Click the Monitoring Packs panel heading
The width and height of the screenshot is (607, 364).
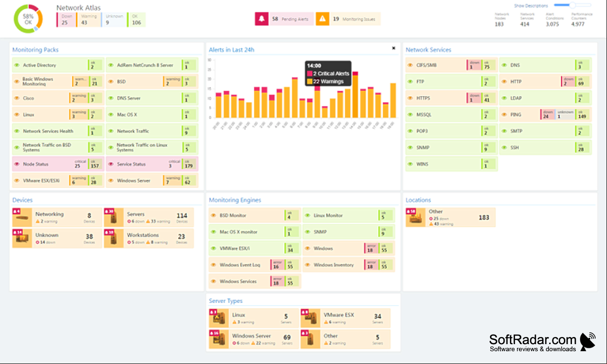coord(36,50)
